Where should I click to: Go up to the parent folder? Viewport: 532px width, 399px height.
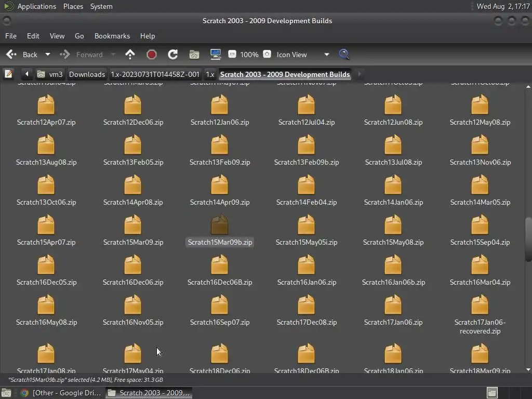[x=130, y=55]
